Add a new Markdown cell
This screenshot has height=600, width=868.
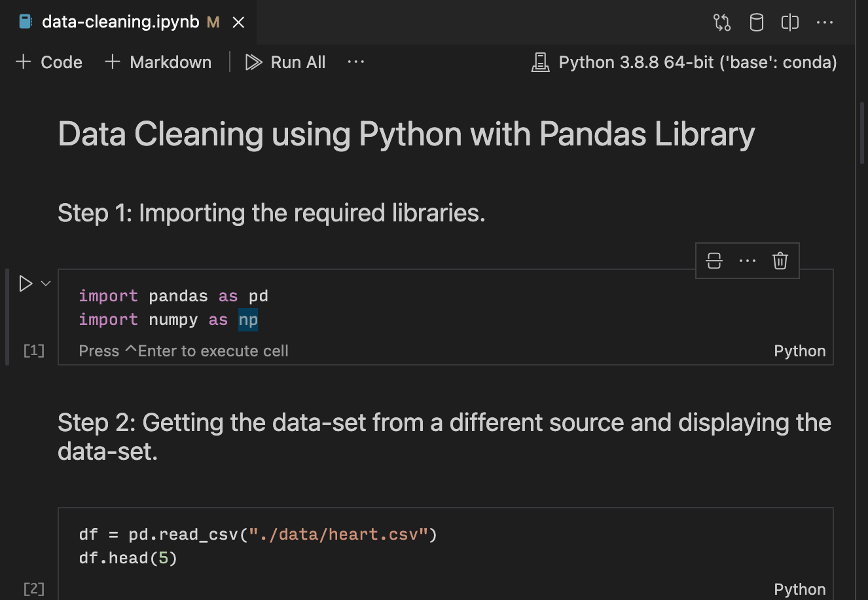(157, 62)
